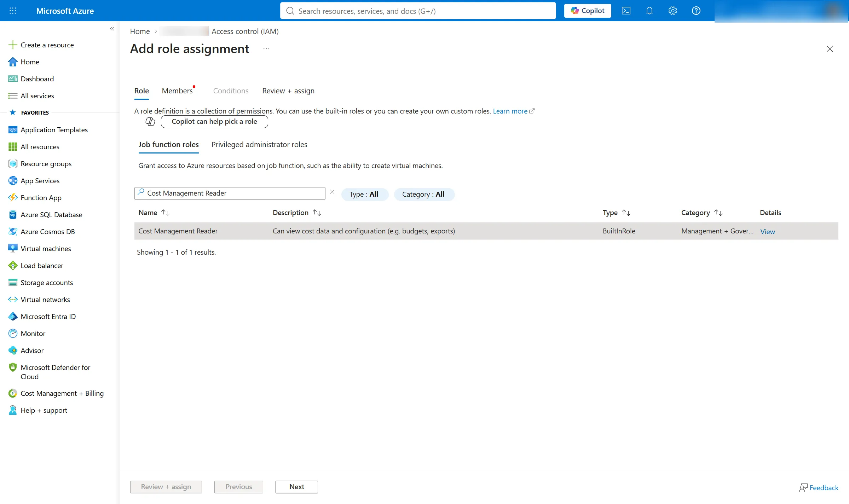Click the Review + assign bottom button
This screenshot has height=504, width=849.
(x=166, y=487)
